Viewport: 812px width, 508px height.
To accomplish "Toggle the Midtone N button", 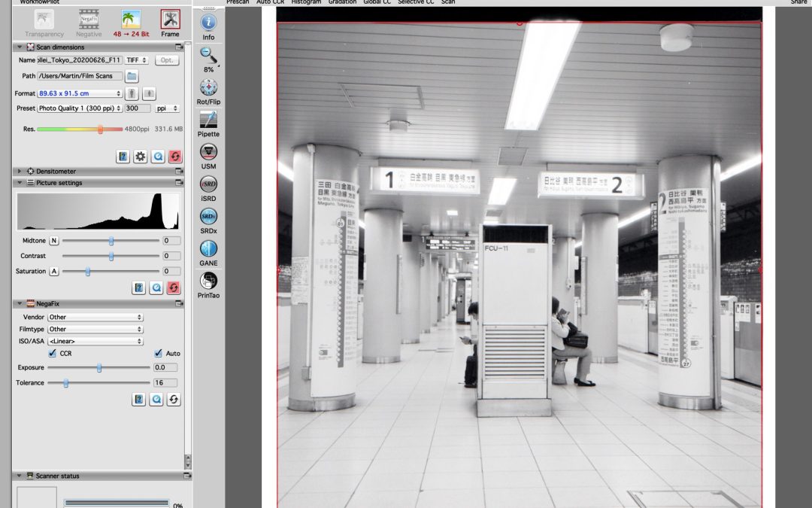I will pyautogui.click(x=54, y=241).
